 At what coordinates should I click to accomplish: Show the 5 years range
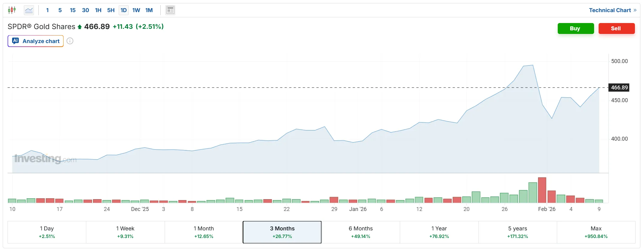[517, 232]
